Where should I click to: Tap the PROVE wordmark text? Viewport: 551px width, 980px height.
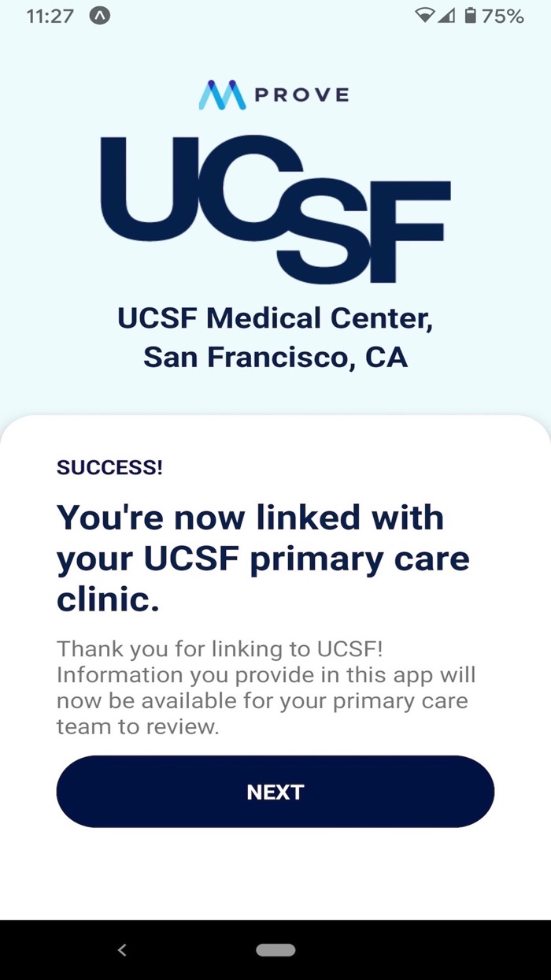301,95
